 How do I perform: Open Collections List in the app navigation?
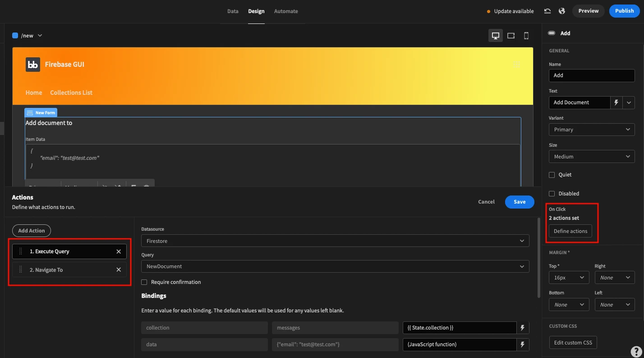point(71,93)
